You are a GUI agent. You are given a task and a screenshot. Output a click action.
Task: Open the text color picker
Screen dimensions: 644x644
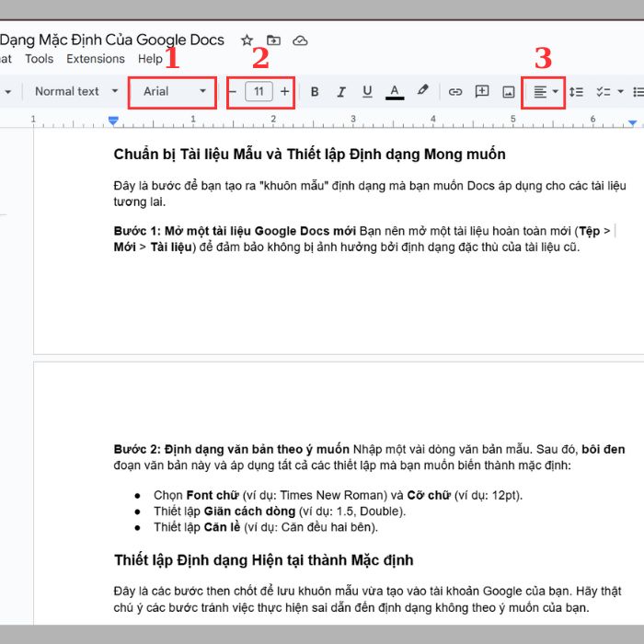coord(395,92)
